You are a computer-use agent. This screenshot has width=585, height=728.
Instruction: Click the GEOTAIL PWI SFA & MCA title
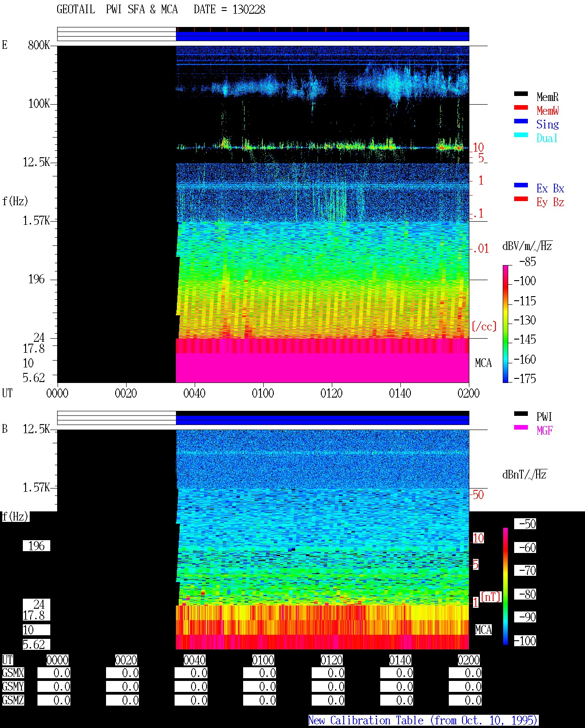[x=161, y=10]
